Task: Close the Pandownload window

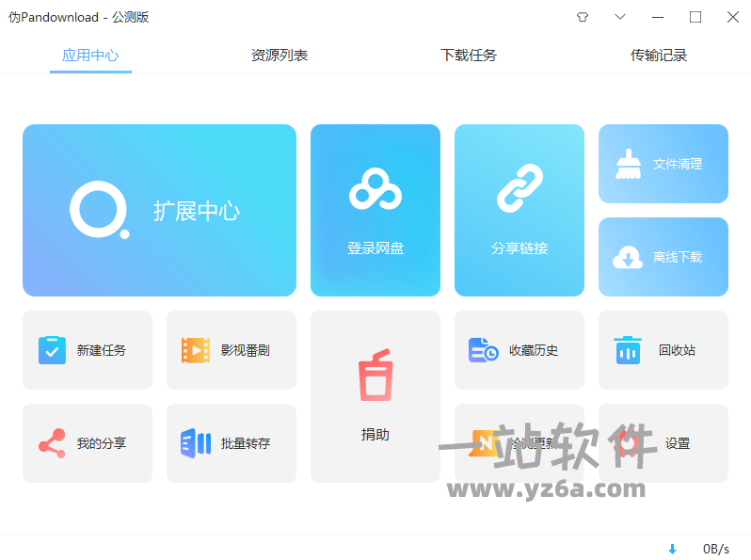Action: (732, 17)
